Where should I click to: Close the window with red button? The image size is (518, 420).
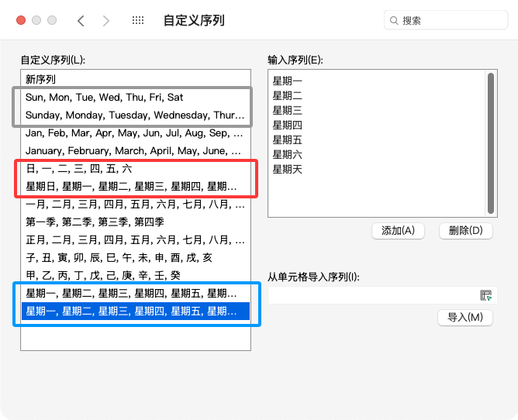click(x=21, y=20)
